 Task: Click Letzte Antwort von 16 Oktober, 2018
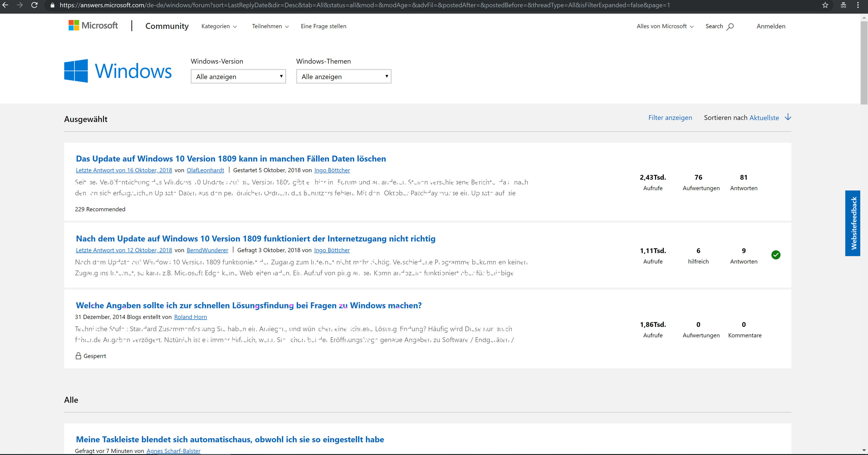(124, 170)
